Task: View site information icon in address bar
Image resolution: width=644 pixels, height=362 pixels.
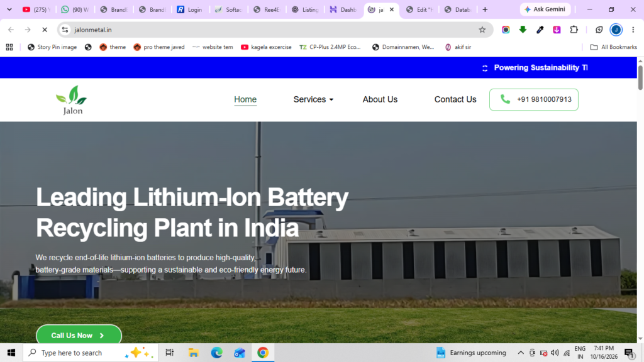Action: coord(65,30)
